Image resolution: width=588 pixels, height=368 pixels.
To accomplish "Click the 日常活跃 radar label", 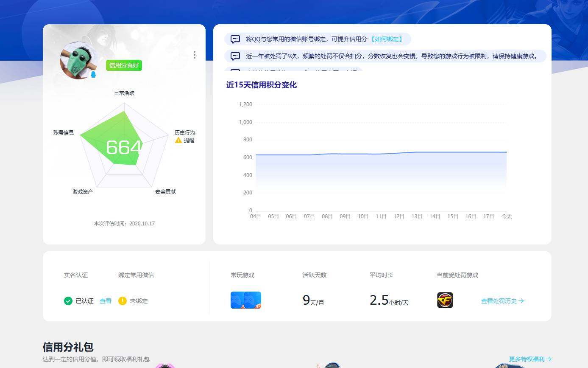I will point(124,93).
